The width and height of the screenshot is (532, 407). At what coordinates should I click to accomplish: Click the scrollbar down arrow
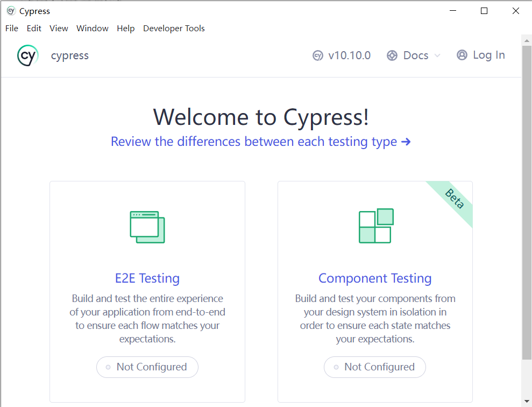(x=527, y=402)
